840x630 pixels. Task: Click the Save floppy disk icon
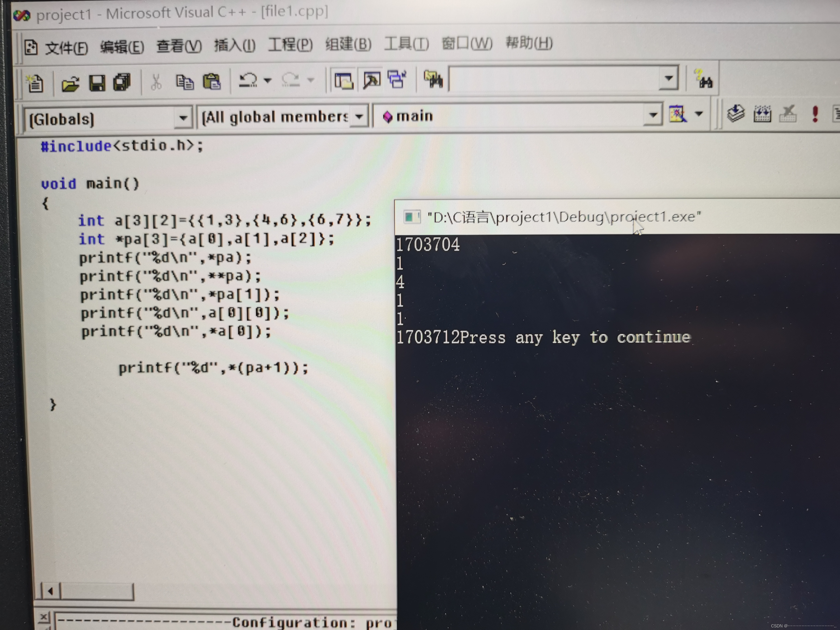(x=97, y=82)
